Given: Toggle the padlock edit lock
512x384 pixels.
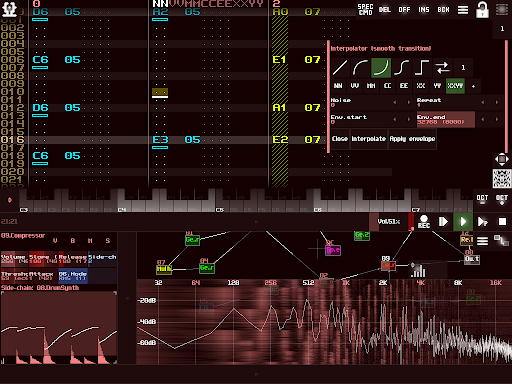Looking at the screenshot, I should coord(482,10).
